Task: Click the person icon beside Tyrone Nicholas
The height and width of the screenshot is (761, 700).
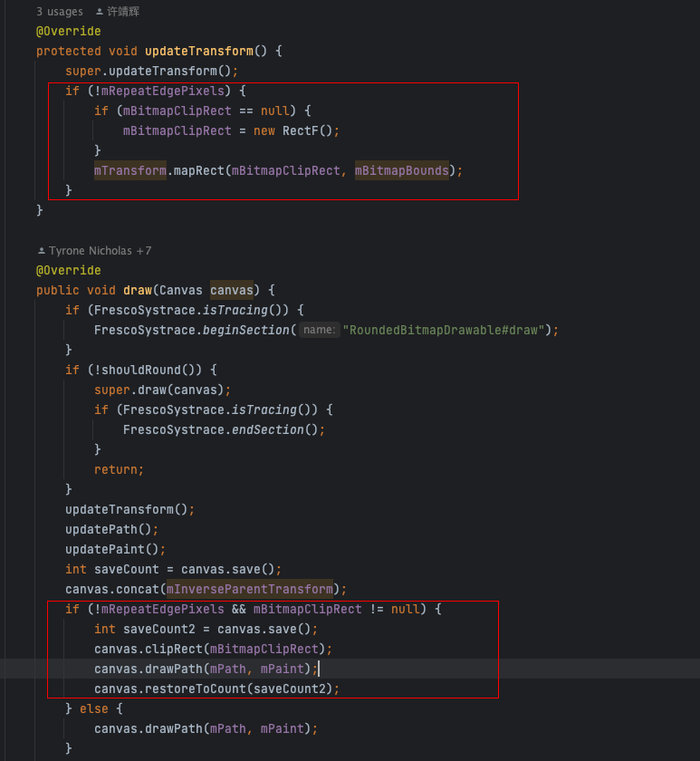Action: [42, 251]
